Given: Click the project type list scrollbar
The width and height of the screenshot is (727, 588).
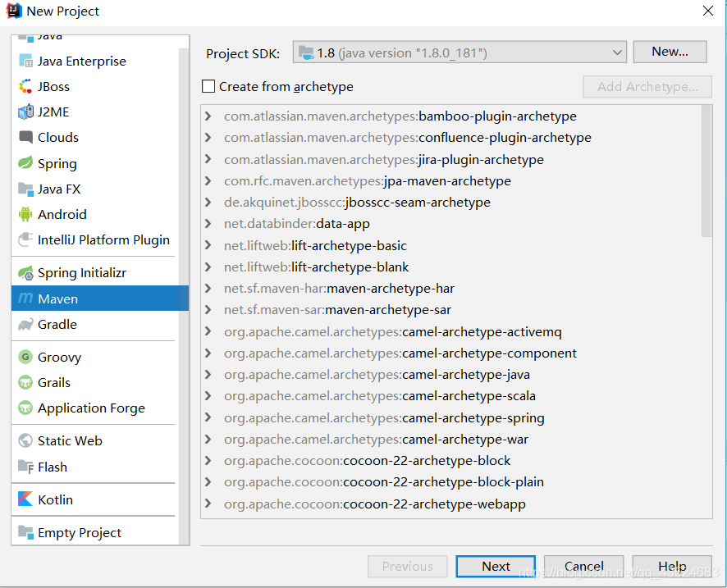Looking at the screenshot, I should (184, 295).
